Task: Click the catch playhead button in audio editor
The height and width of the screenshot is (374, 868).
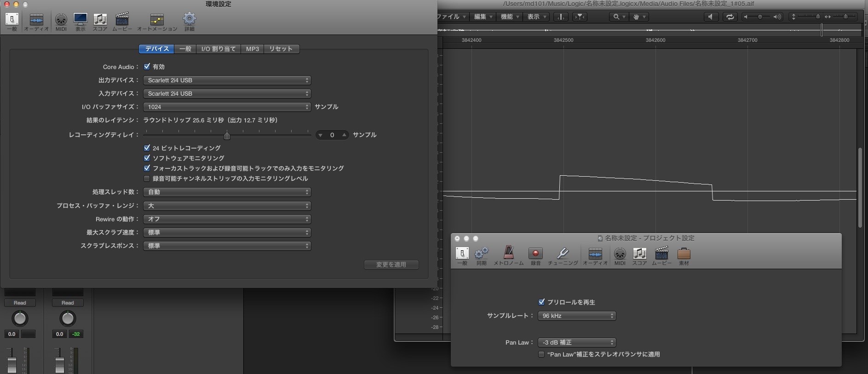Action: click(x=561, y=17)
